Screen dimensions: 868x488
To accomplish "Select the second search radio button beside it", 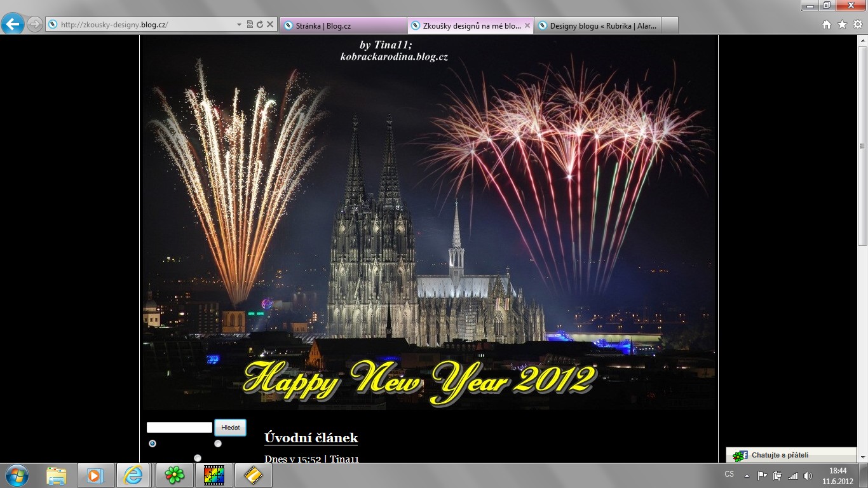I will (218, 444).
